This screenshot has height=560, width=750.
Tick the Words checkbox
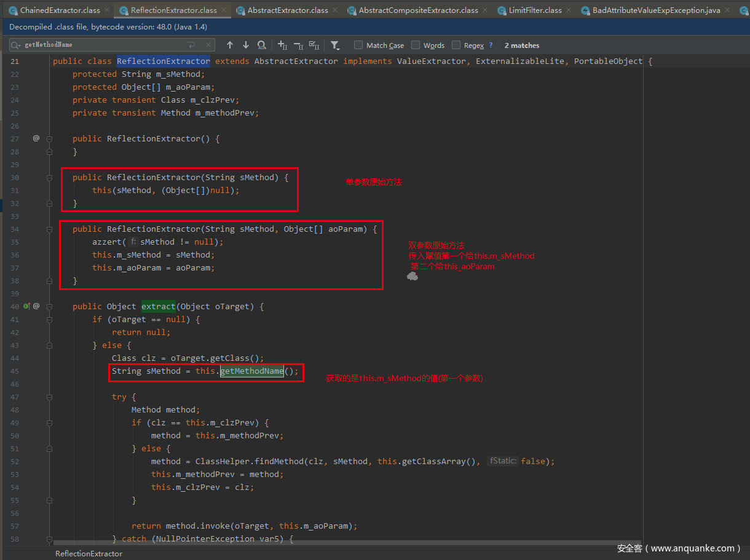[416, 45]
